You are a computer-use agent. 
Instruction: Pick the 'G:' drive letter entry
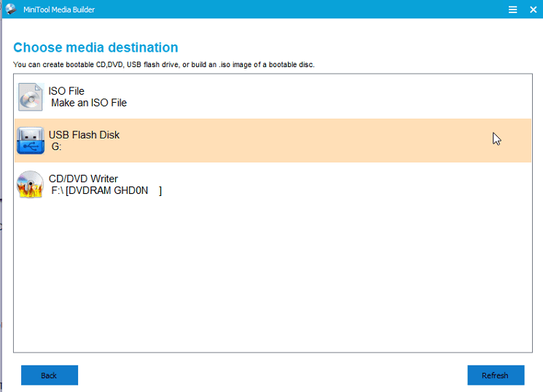point(56,146)
